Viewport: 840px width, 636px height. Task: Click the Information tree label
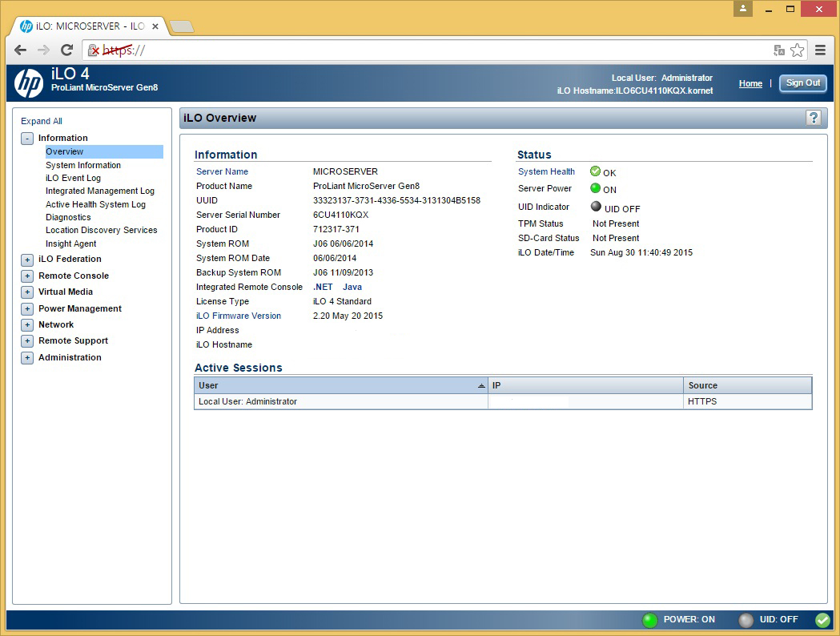click(x=62, y=139)
